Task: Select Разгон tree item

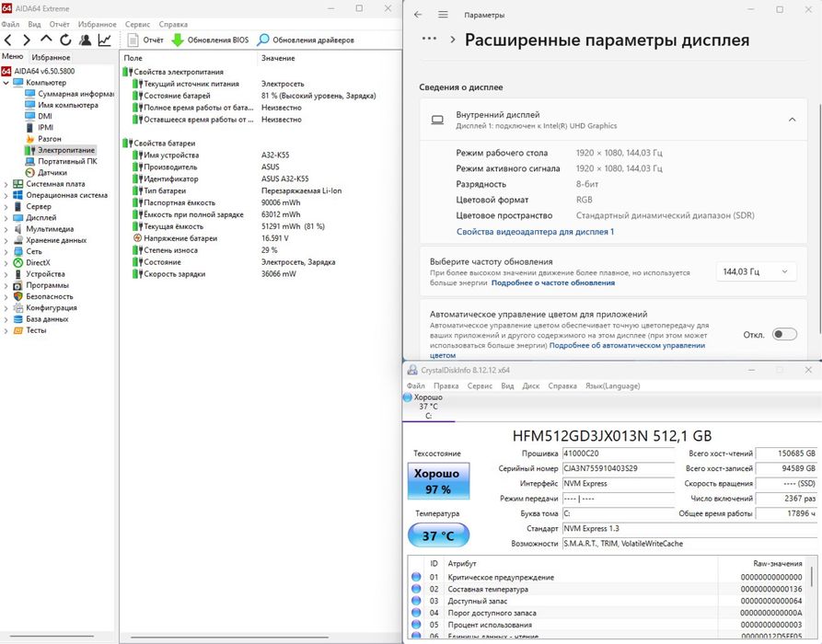Action: [x=43, y=139]
